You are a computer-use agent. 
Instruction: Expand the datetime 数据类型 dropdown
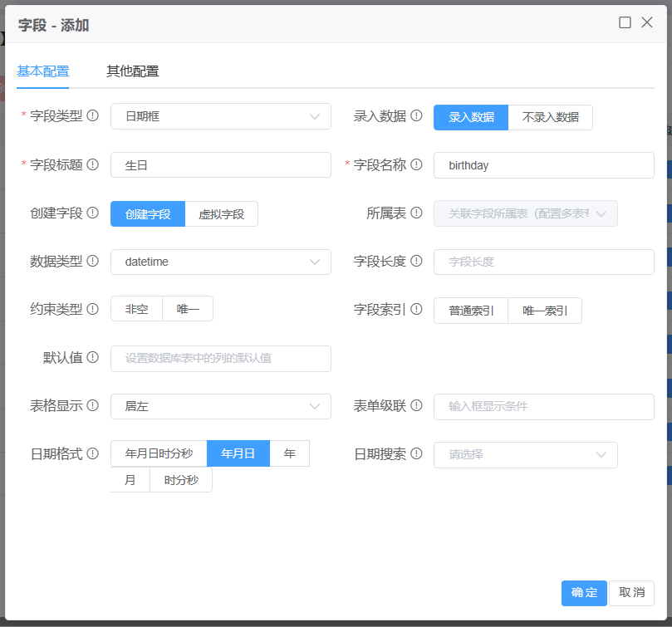click(x=220, y=262)
